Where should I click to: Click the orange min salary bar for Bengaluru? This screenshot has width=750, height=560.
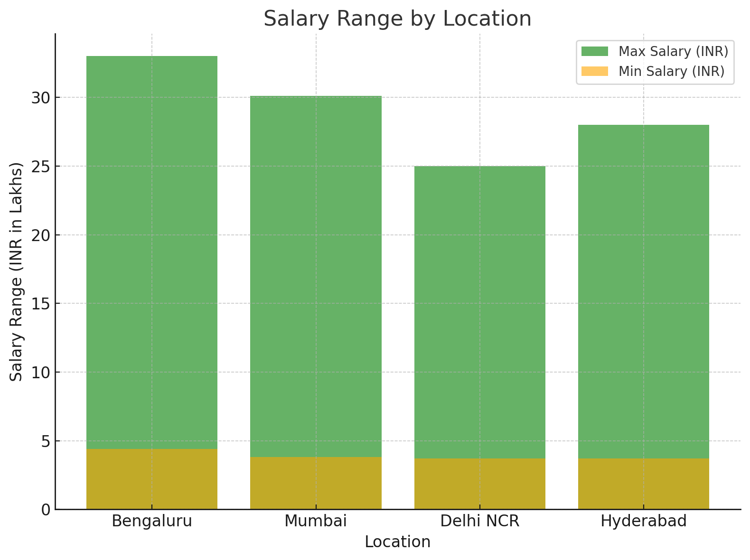click(x=152, y=479)
